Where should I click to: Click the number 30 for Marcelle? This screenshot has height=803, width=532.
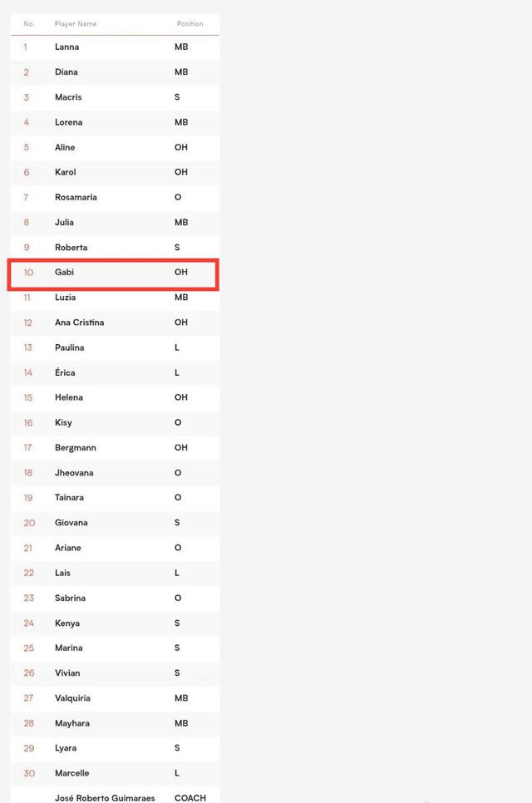(29, 773)
